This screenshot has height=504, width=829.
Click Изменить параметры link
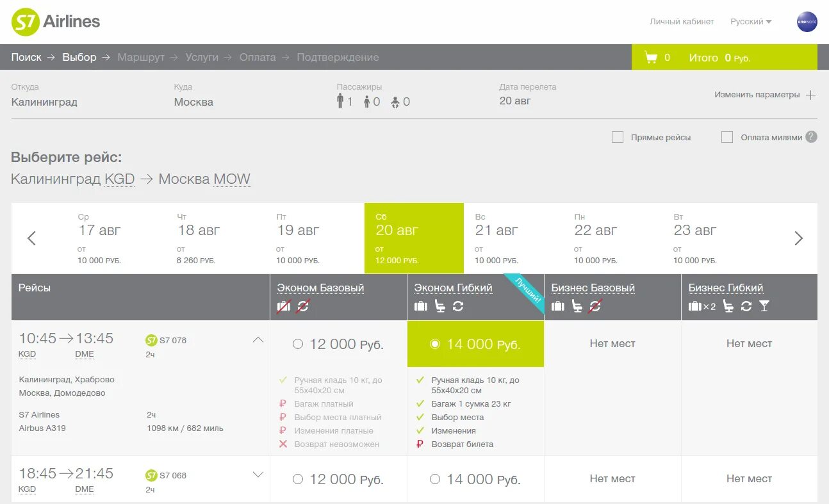[757, 95]
